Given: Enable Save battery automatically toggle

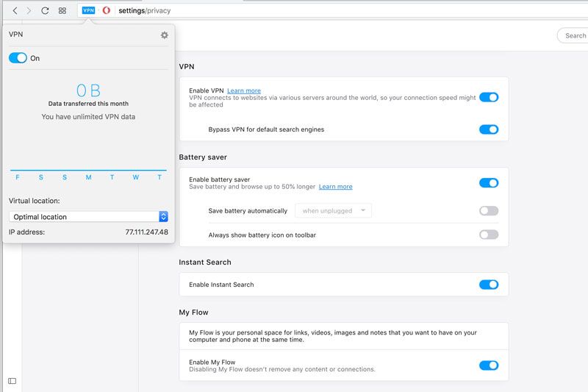Looking at the screenshot, I should point(489,211).
